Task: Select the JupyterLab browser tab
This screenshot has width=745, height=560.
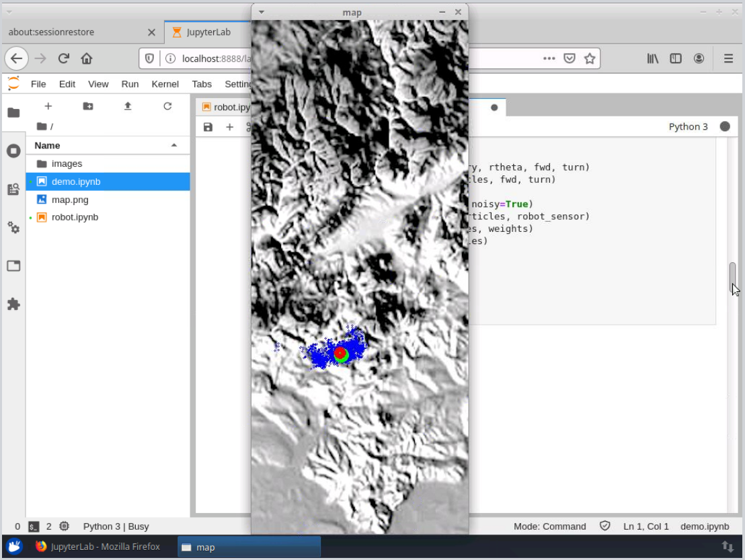Action: (x=208, y=32)
